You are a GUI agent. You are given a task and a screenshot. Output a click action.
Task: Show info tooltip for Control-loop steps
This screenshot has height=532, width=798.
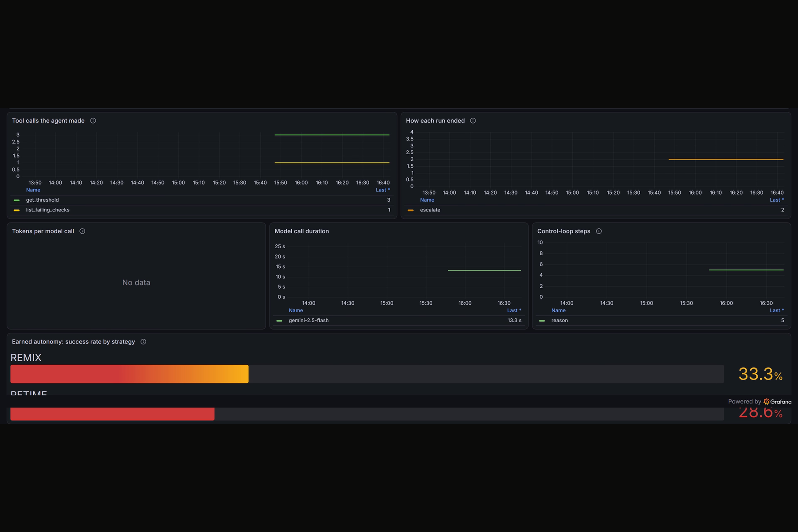pyautogui.click(x=599, y=231)
